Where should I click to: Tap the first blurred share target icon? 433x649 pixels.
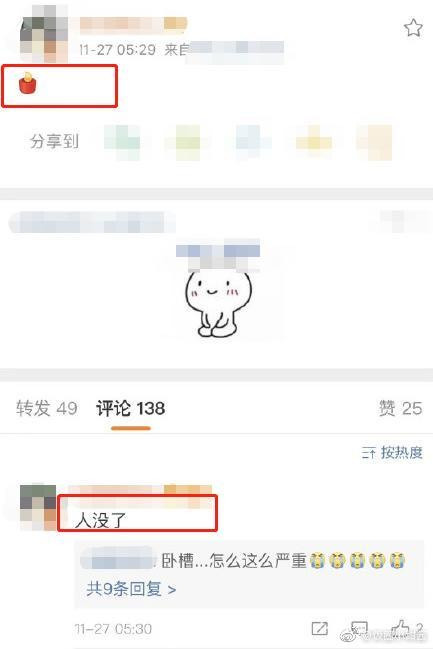pyautogui.click(x=122, y=142)
